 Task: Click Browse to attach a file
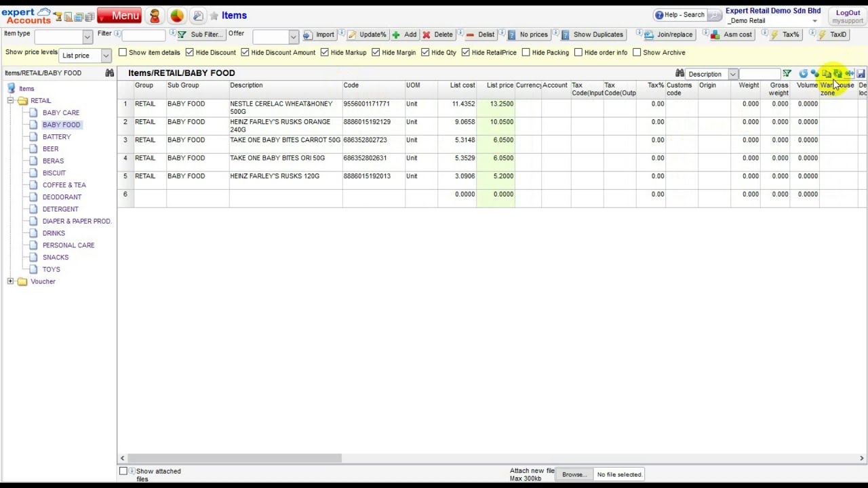(x=574, y=474)
